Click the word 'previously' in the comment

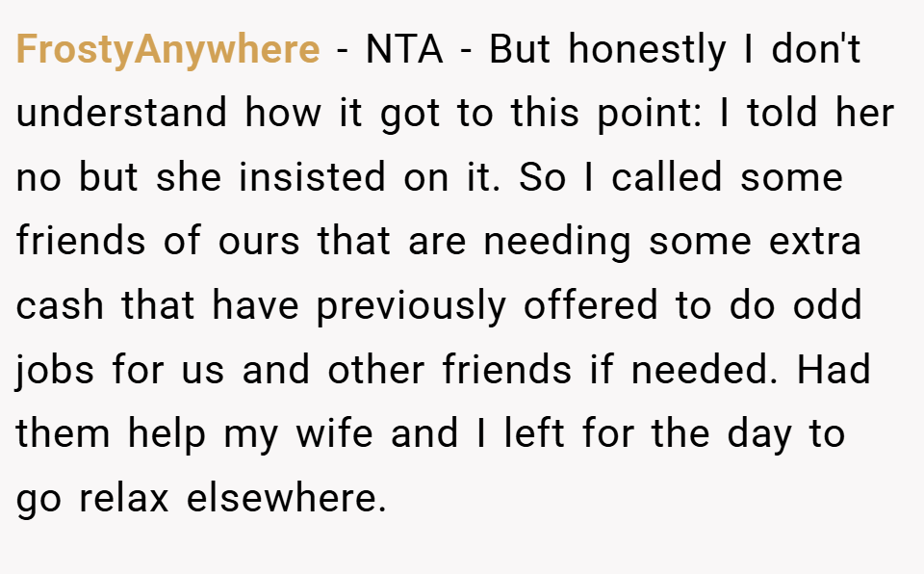coord(411,306)
